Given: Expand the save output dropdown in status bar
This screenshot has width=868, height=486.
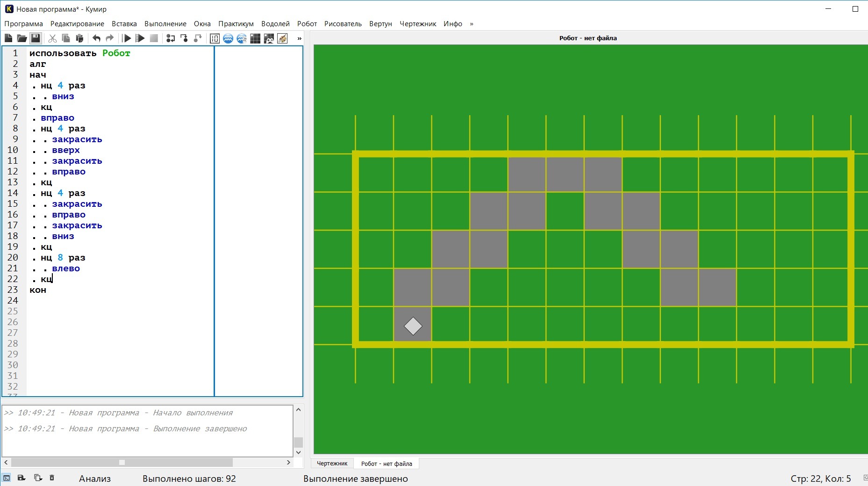Looking at the screenshot, I should [x=21, y=478].
